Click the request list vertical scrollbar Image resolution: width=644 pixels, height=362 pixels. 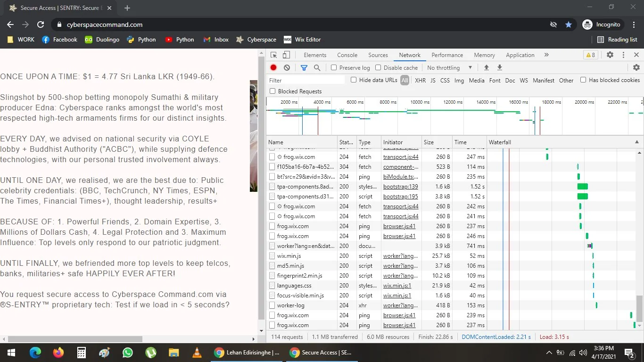(x=639, y=308)
